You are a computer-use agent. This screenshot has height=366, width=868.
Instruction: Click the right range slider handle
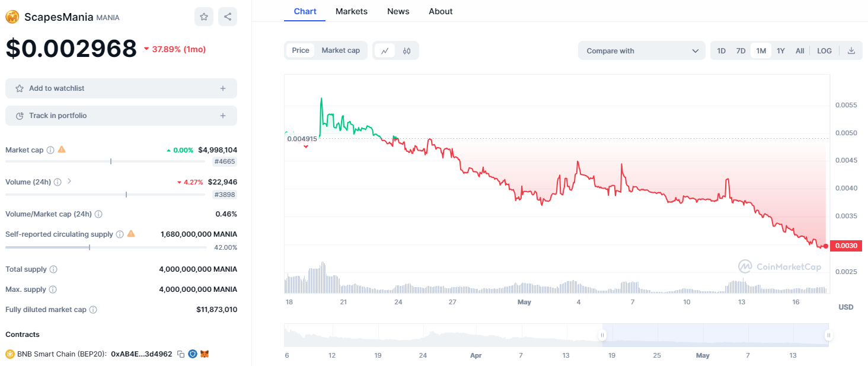pos(828,335)
